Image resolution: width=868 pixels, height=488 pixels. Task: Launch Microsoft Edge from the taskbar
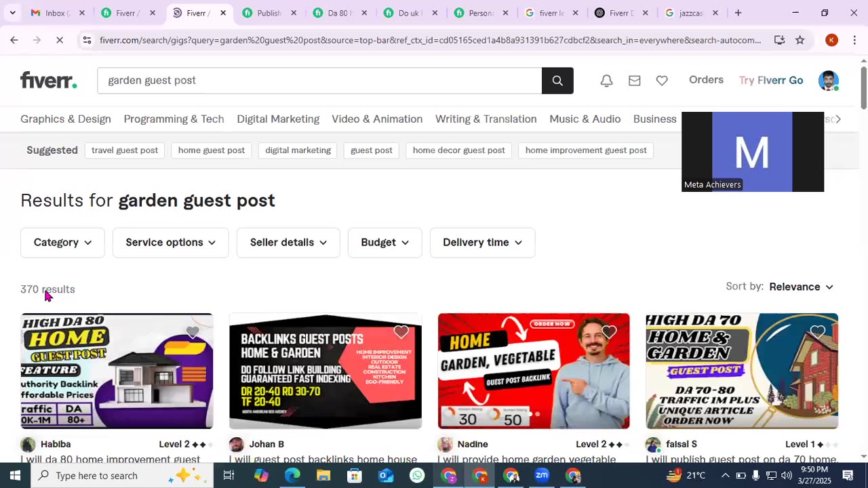(292, 476)
